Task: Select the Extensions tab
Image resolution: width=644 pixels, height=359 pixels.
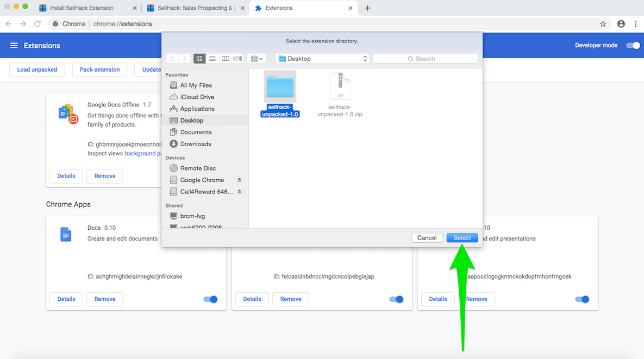Action: 303,8
